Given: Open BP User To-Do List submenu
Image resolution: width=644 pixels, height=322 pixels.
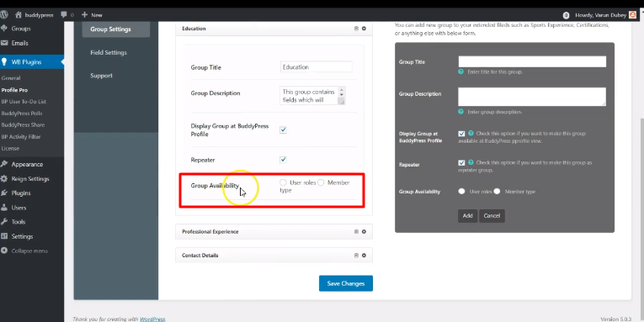Looking at the screenshot, I should click(24, 102).
